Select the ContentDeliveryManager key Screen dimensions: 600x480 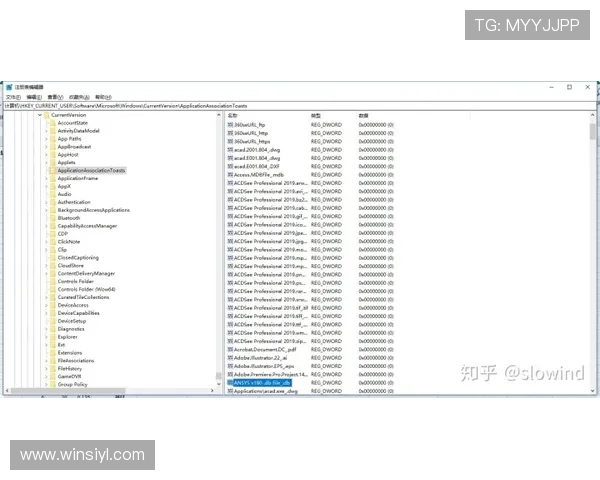click(86, 273)
